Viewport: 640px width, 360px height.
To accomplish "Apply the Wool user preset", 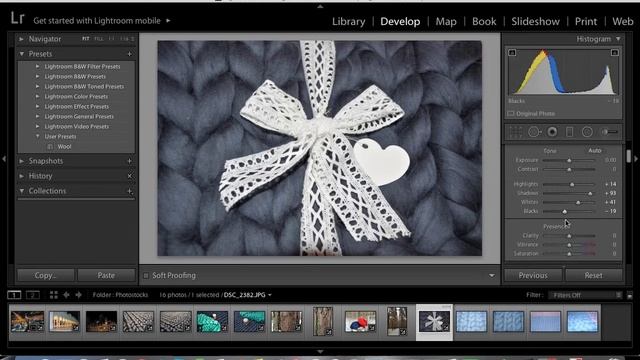I will click(64, 147).
